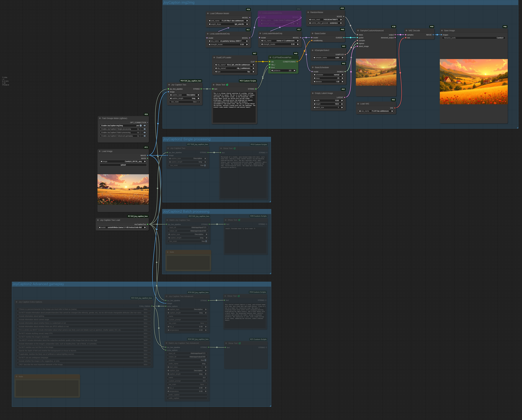Click the collapse dot on the Load Image node
The image size is (522, 420).
[100, 151]
